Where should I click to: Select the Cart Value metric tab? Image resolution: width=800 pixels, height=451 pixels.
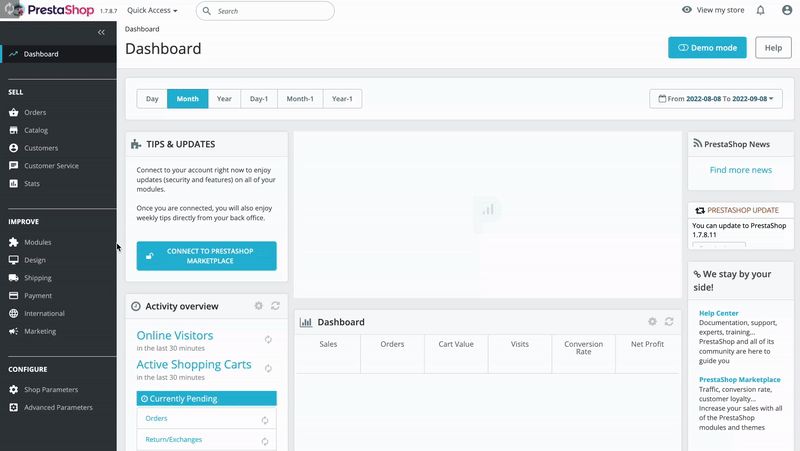pyautogui.click(x=456, y=354)
